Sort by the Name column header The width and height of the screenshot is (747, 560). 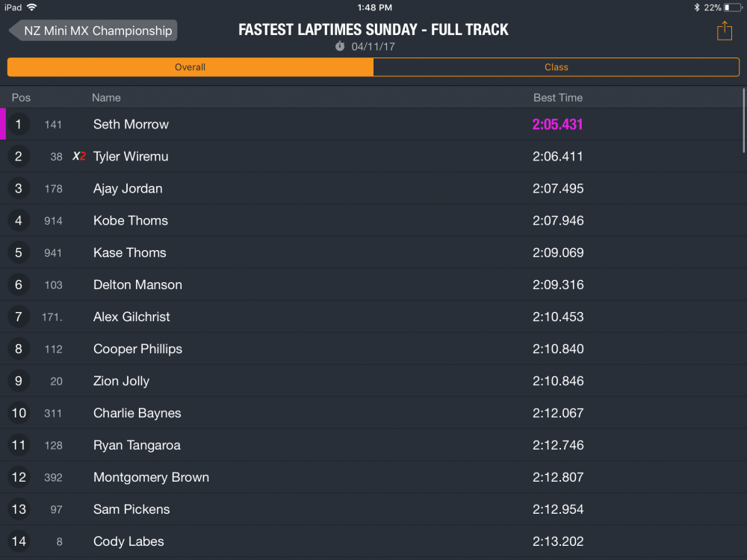point(106,98)
